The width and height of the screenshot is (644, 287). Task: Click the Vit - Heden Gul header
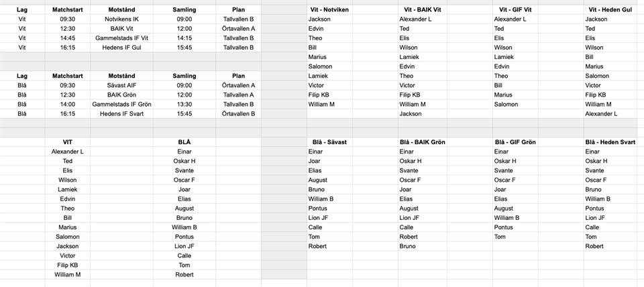609,10
